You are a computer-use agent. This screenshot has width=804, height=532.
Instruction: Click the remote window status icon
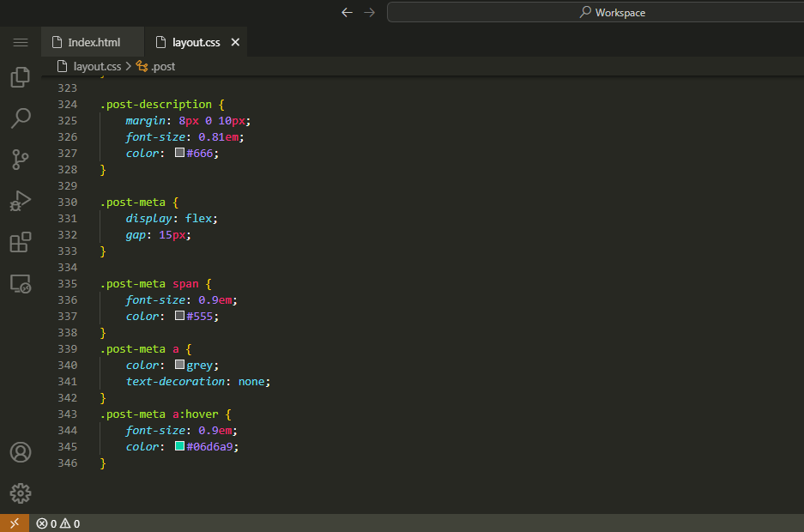(x=15, y=523)
